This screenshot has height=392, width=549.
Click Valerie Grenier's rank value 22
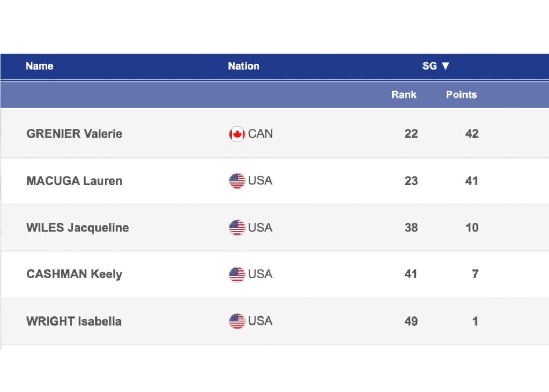click(411, 134)
